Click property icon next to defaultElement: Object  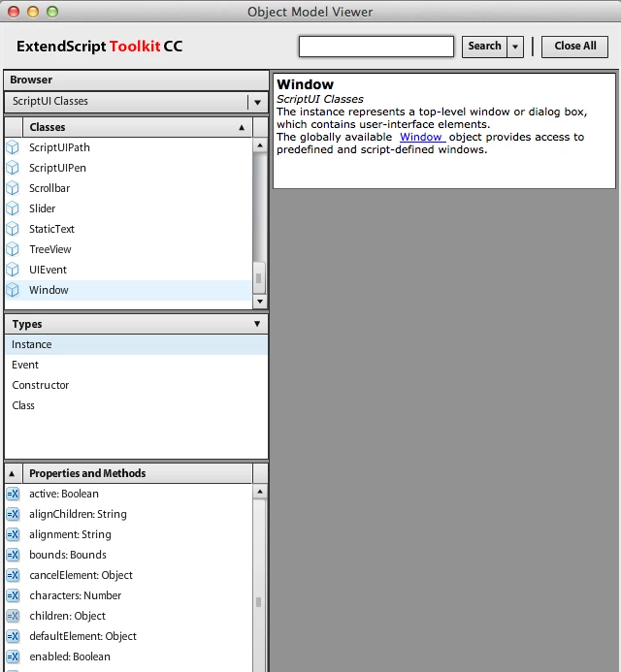13,636
